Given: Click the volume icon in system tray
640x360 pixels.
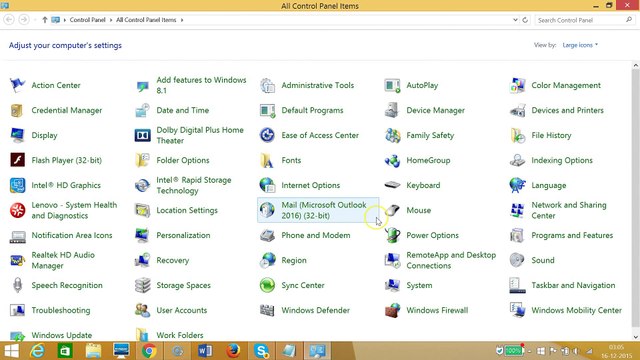Looking at the screenshot, I should coord(576,351).
